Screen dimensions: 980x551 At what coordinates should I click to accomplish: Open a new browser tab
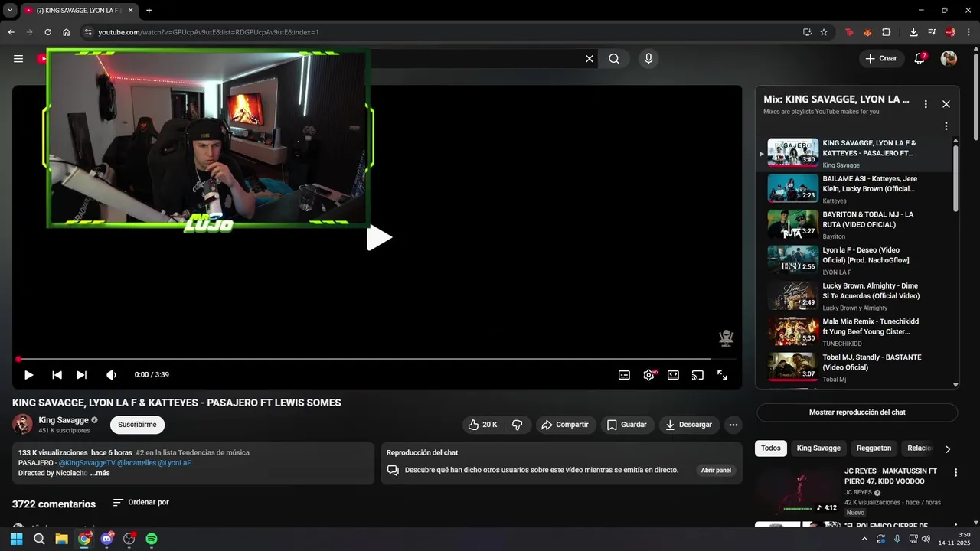click(149, 11)
